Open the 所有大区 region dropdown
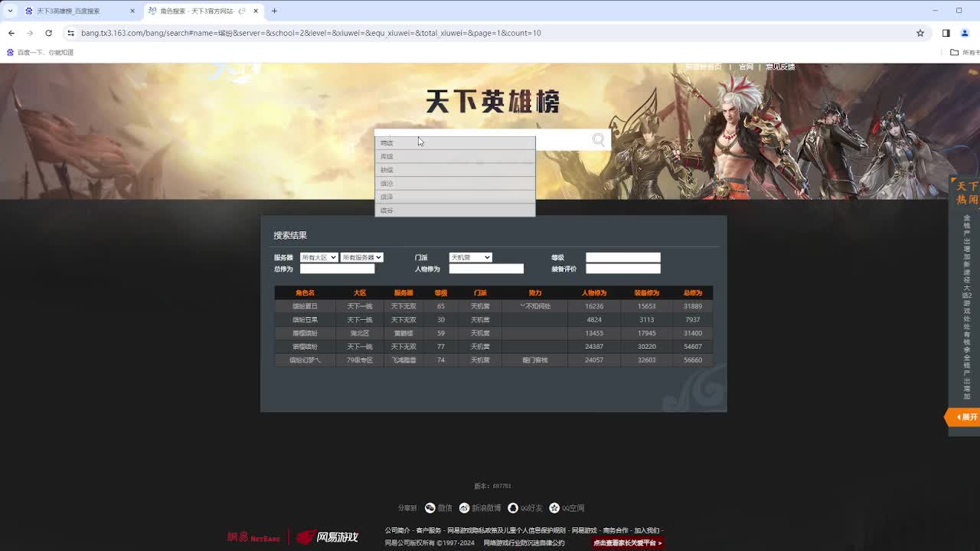 (318, 258)
